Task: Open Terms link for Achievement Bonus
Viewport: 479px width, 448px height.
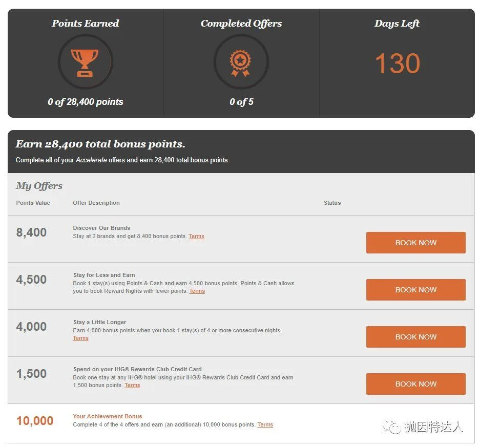Action: click(265, 424)
